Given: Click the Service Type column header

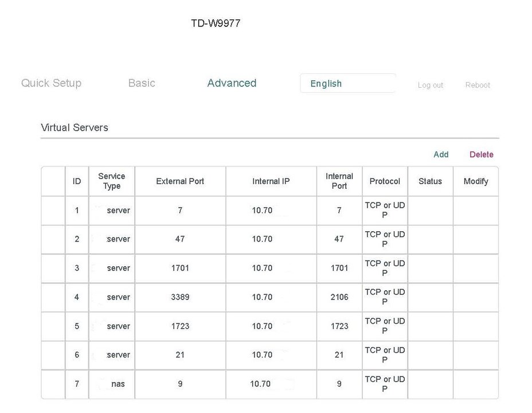Looking at the screenshot, I should (x=112, y=181).
